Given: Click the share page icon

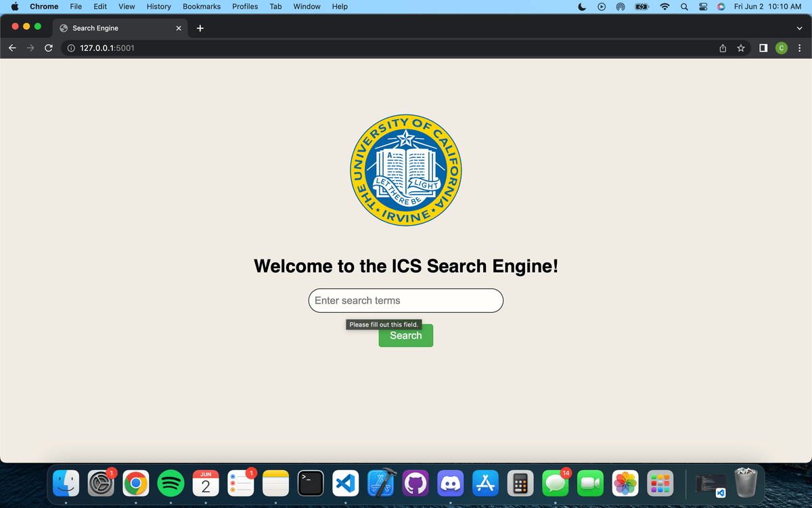Looking at the screenshot, I should point(723,48).
